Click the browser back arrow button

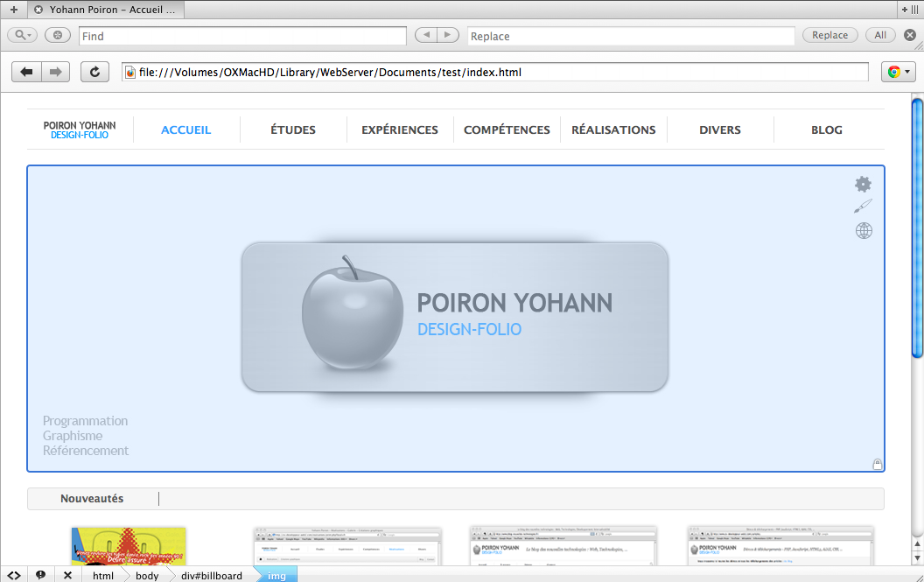click(x=27, y=72)
